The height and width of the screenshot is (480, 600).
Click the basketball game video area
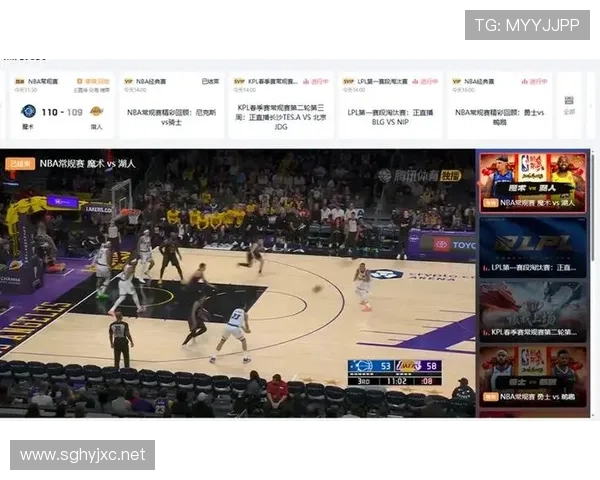237,283
